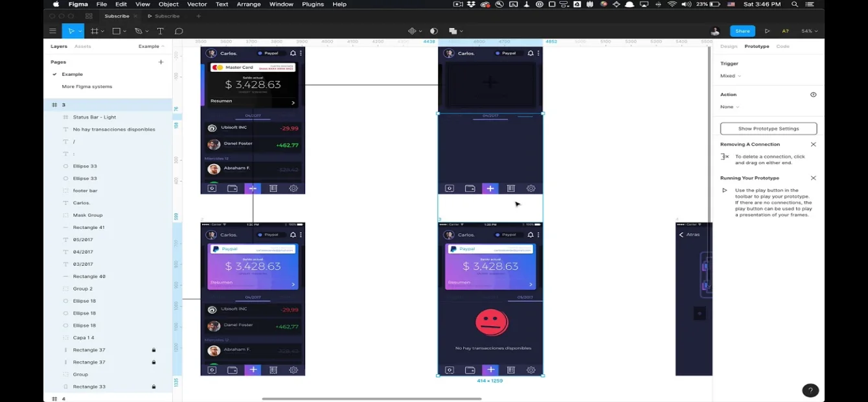The image size is (868, 402).
Task: Open the file browser grid icon
Action: tap(89, 16)
